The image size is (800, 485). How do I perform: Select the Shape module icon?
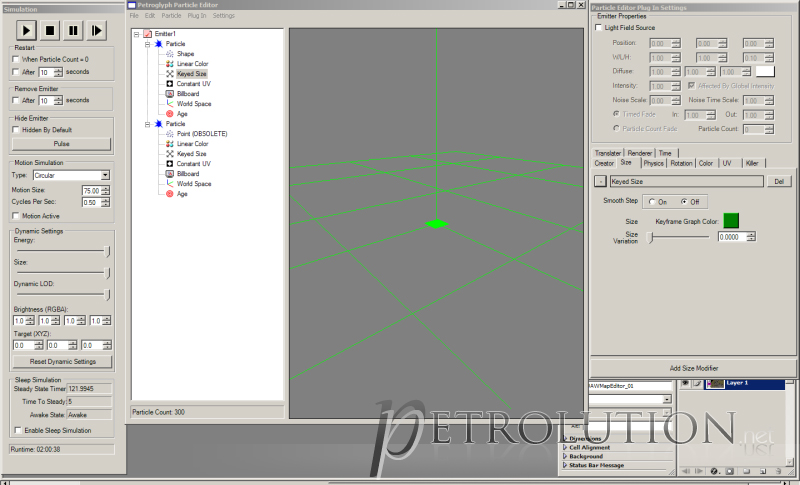(170, 54)
